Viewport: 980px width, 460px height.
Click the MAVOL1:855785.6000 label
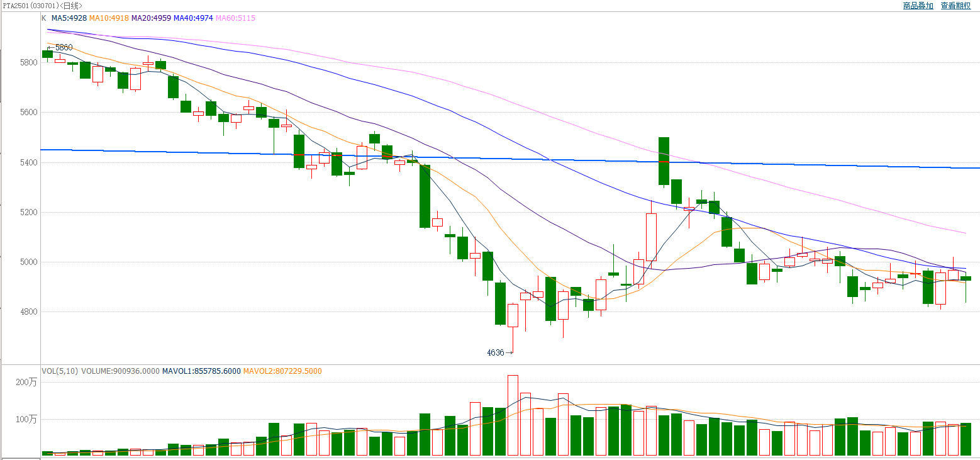click(x=201, y=371)
